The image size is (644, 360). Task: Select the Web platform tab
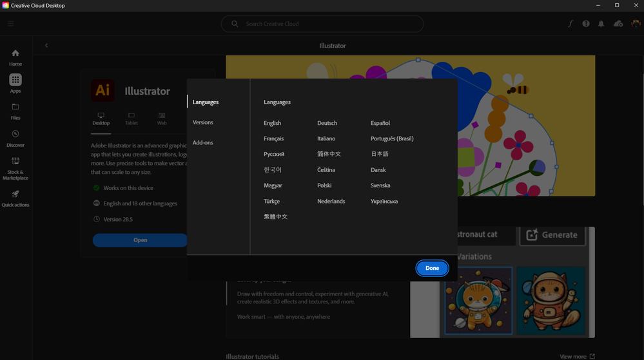[x=162, y=119]
